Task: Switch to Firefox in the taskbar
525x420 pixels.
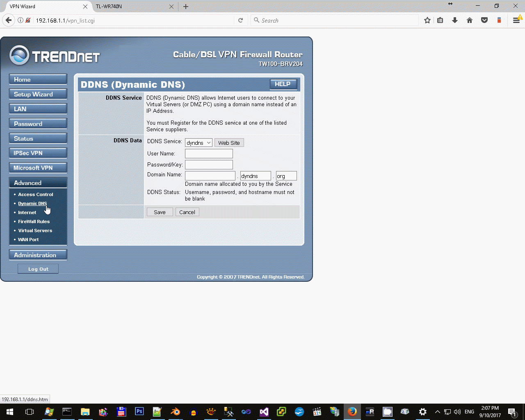Action: point(352,412)
